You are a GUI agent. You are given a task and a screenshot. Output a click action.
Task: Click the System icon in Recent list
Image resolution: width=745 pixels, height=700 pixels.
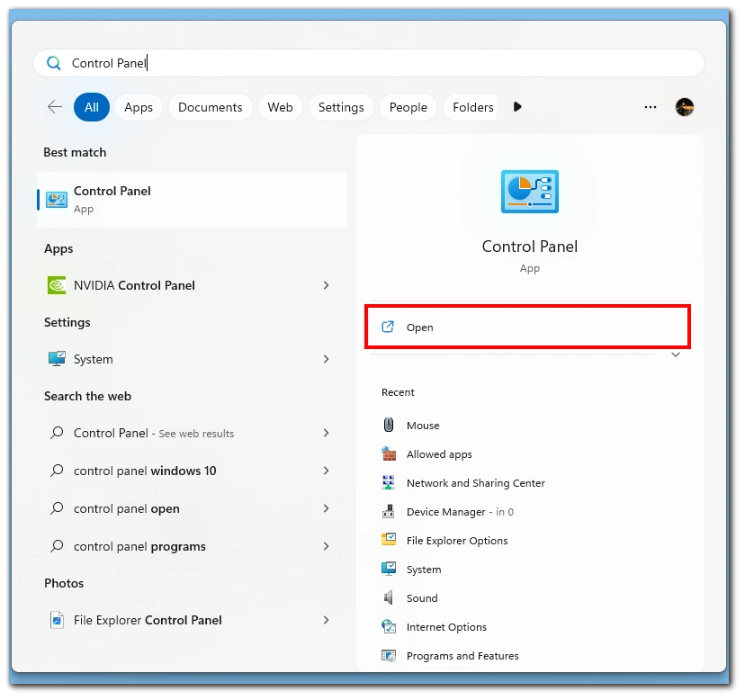(389, 569)
